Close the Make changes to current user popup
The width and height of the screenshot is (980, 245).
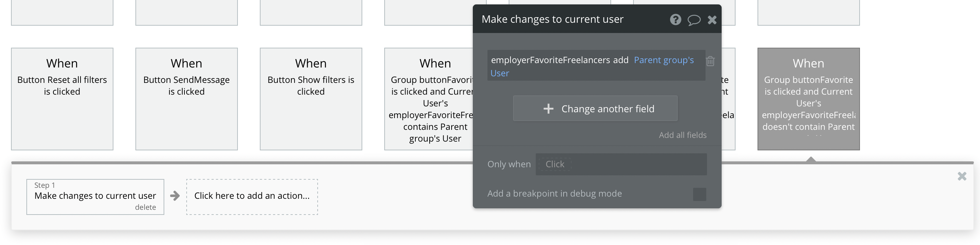[x=712, y=20]
